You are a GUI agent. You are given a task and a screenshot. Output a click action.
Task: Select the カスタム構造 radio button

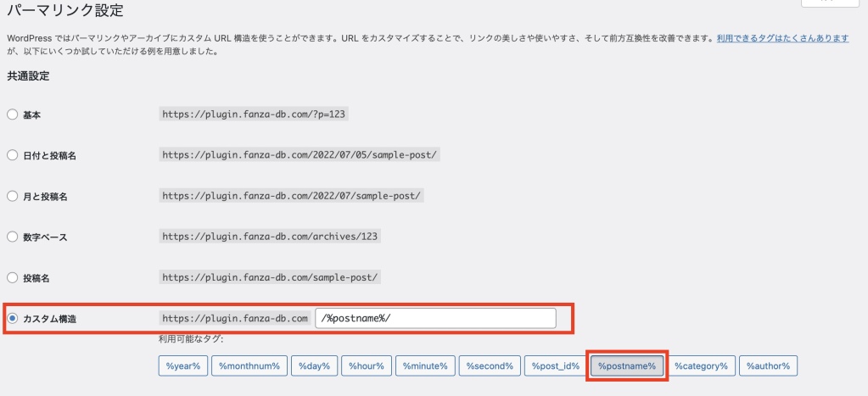12,319
